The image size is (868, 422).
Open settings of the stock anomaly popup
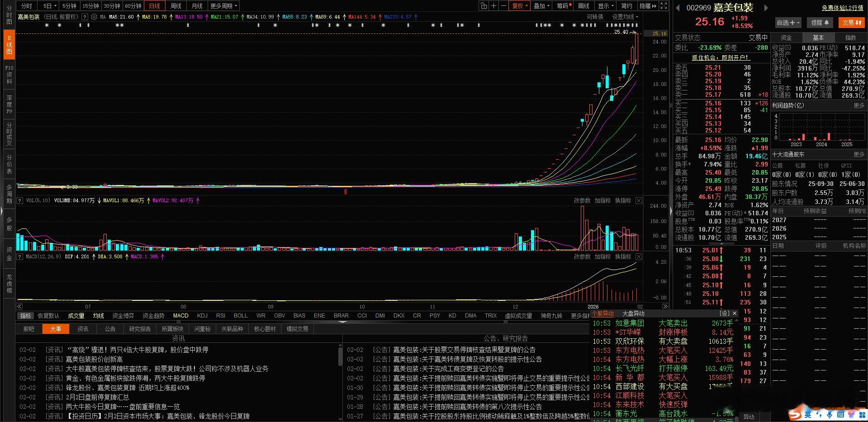tap(725, 313)
